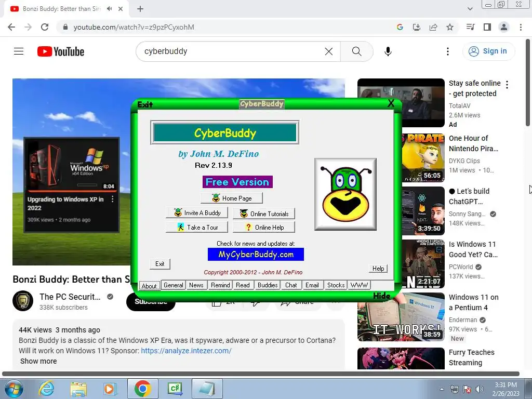Click Hide on the CyberBuddy green border
532x399 pixels.
382,296
